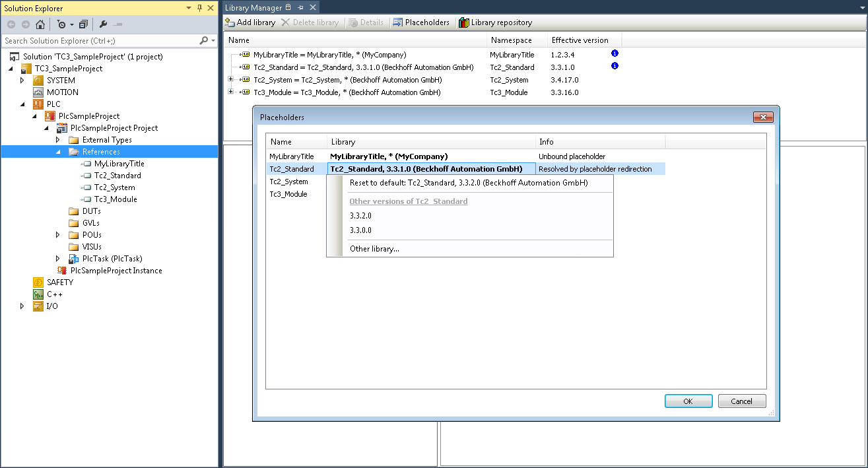
Task: Select the wrench (Properties) icon in Solution Explorer
Action: point(102,24)
